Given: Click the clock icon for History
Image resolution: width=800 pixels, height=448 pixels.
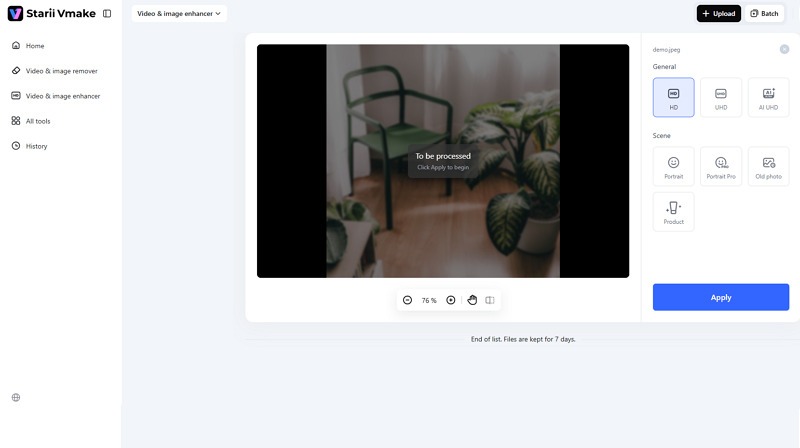Looking at the screenshot, I should tap(16, 146).
